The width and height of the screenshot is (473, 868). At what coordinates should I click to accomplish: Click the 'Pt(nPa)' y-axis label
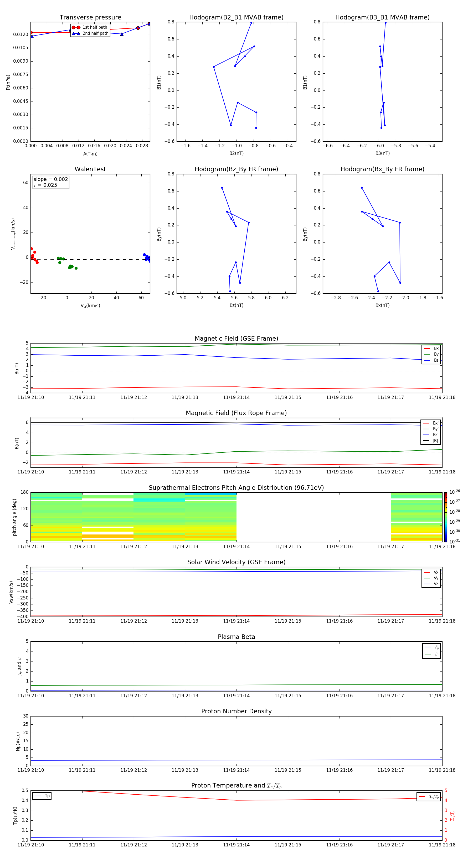(8, 82)
